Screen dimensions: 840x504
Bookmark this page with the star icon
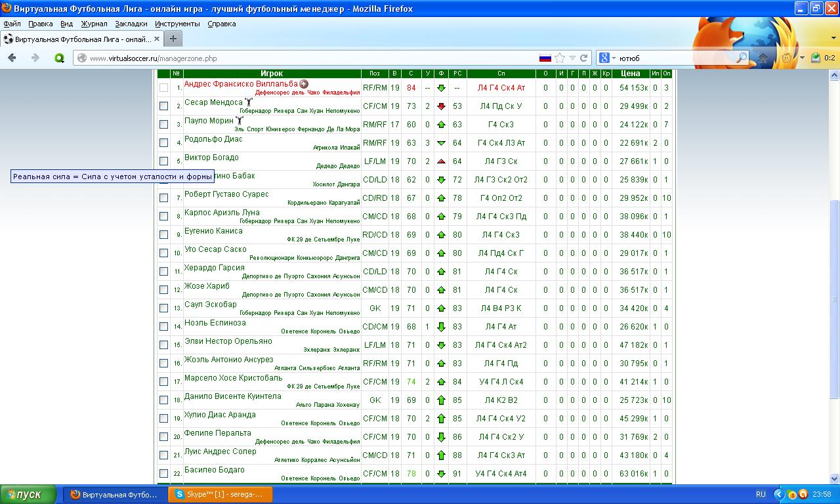click(x=560, y=58)
